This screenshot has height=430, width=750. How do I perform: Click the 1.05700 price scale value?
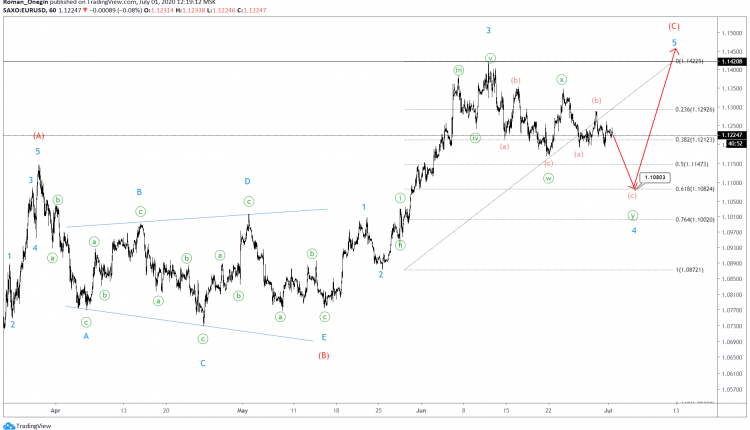(733, 390)
